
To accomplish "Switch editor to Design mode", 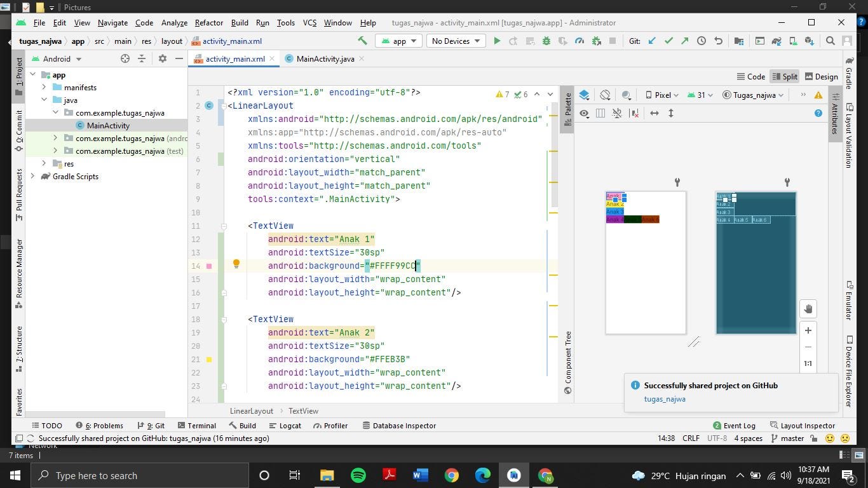I will coord(825,76).
